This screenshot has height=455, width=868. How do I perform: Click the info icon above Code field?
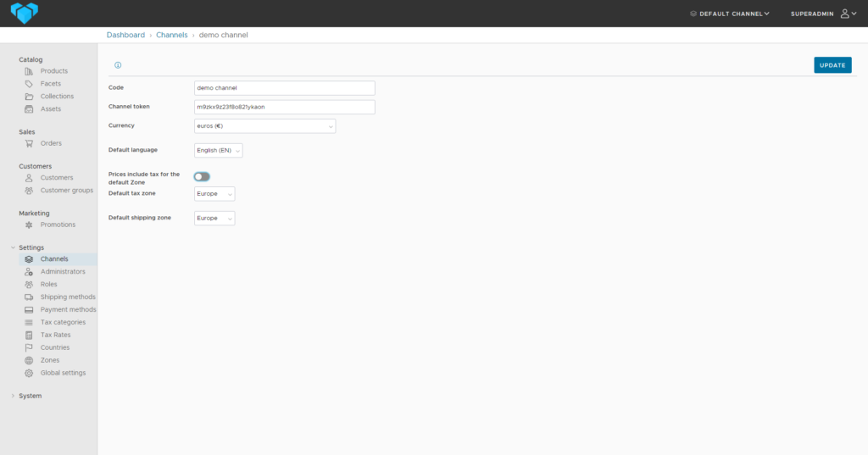click(118, 65)
